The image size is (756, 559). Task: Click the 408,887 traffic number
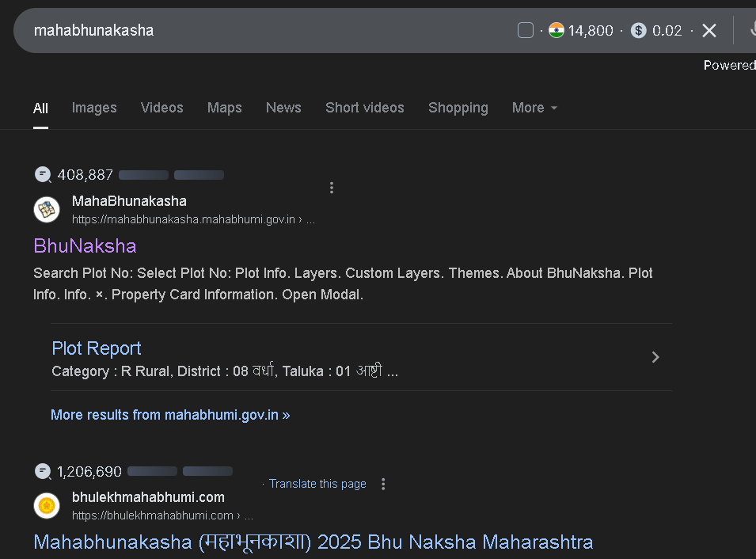coord(85,175)
